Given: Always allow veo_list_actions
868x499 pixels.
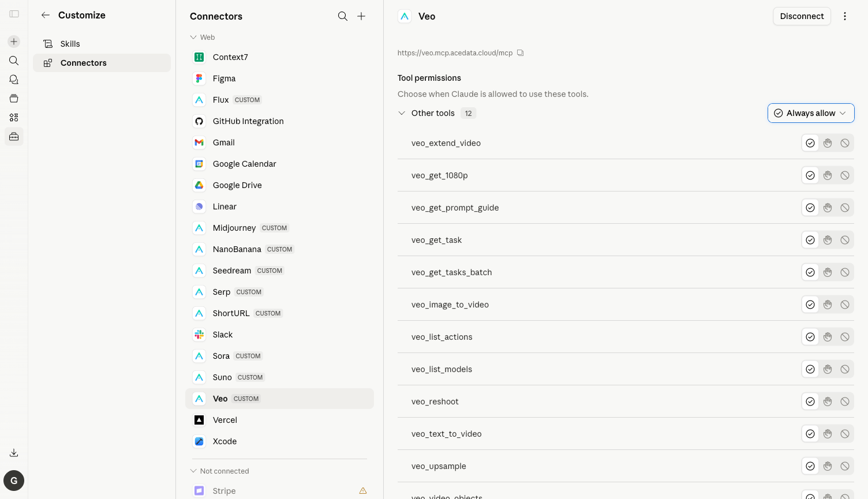Looking at the screenshot, I should point(810,337).
